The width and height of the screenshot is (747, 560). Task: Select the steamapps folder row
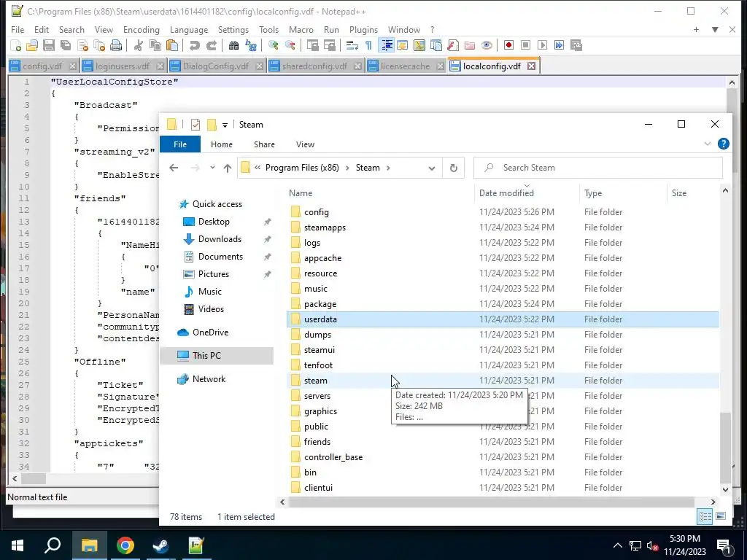[x=503, y=227]
